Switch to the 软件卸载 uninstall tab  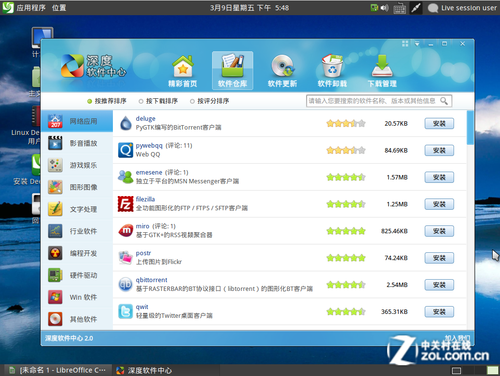(x=332, y=71)
